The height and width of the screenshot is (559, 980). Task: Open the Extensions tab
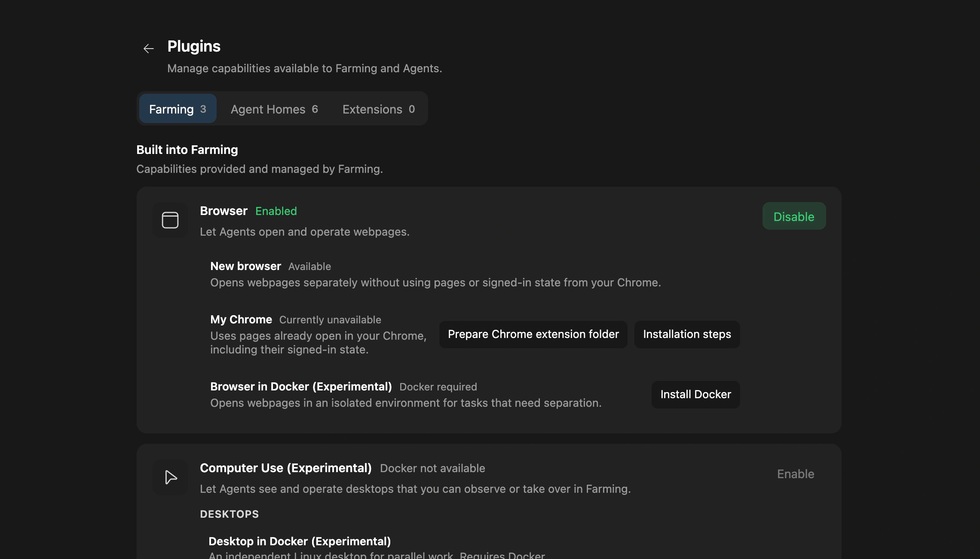coord(379,109)
